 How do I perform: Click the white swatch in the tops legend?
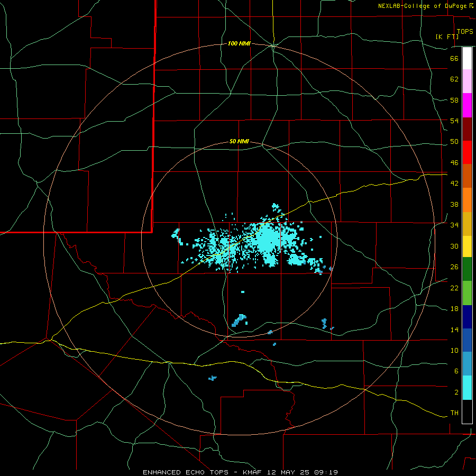[467, 58]
